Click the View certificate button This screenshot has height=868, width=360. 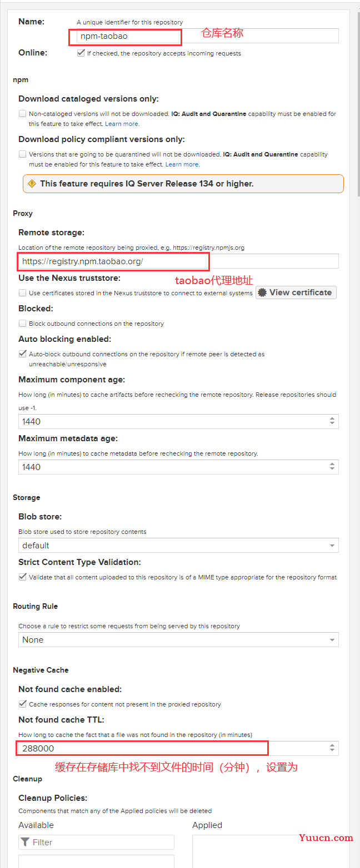point(296,292)
